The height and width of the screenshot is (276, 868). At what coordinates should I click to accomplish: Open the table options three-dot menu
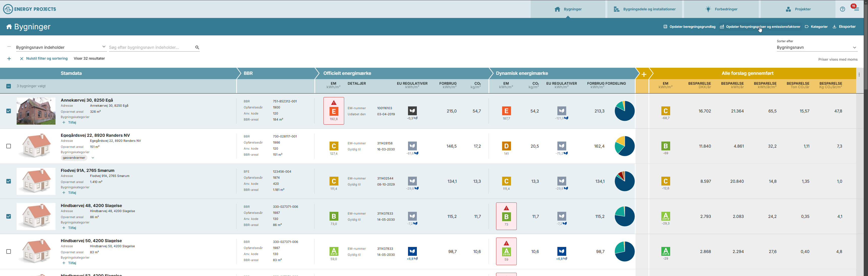(859, 75)
